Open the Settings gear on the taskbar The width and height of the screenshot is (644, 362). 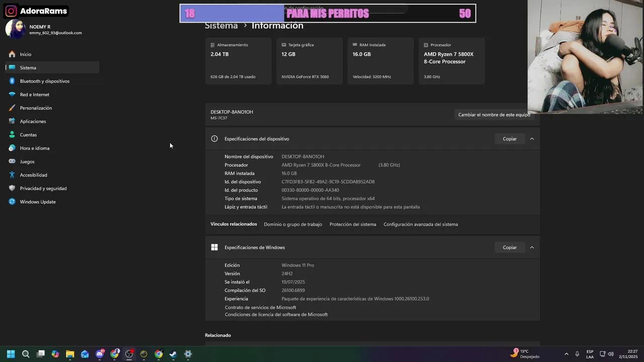click(188, 354)
